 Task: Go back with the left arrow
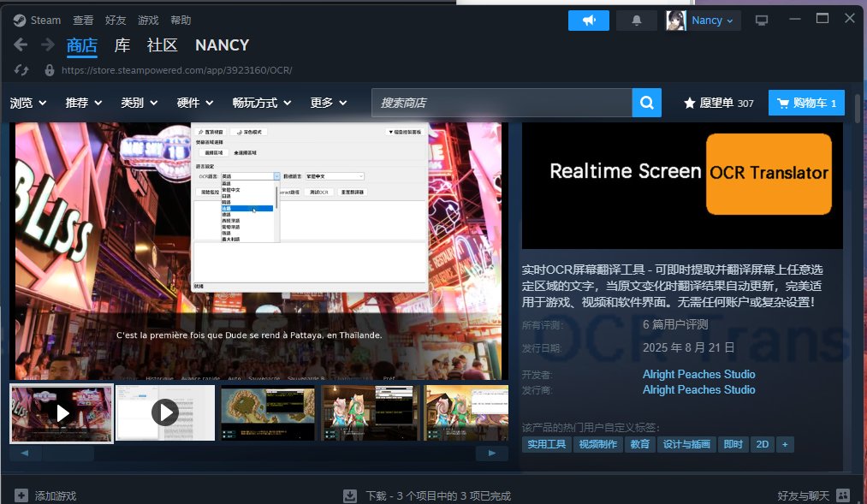click(21, 44)
